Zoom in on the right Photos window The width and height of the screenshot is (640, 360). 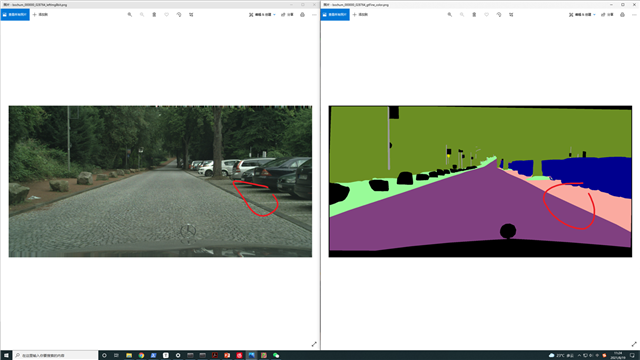(450, 15)
